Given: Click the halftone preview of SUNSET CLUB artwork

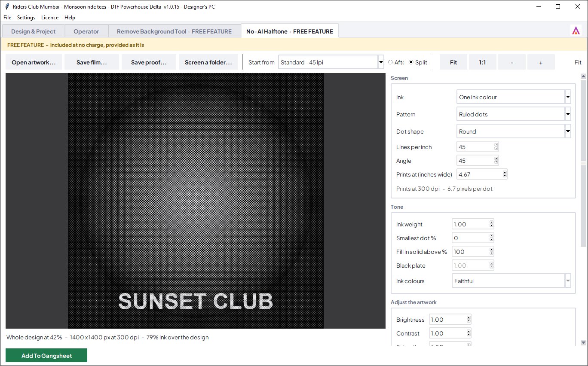Looking at the screenshot, I should (196, 201).
